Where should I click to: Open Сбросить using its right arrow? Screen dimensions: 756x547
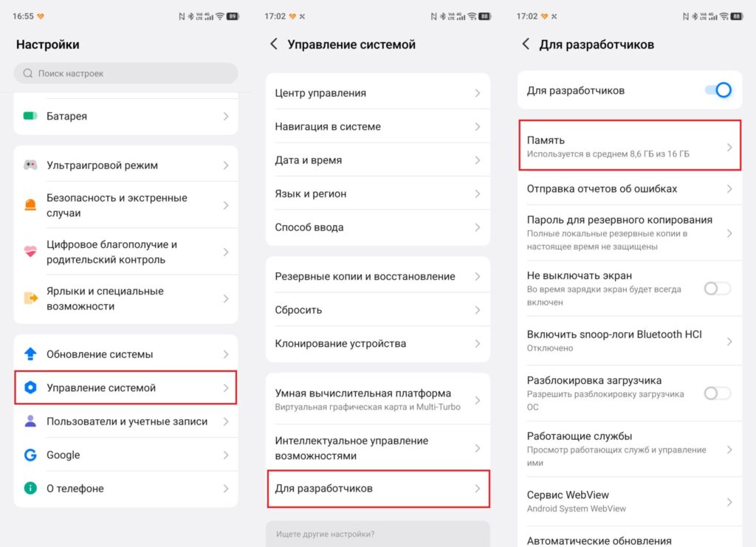pos(478,310)
